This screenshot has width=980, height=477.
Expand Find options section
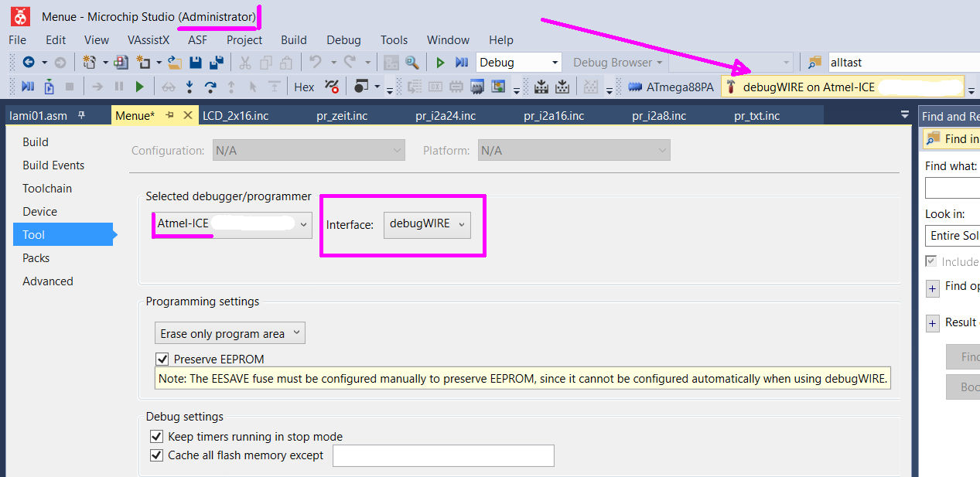pyautogui.click(x=933, y=288)
